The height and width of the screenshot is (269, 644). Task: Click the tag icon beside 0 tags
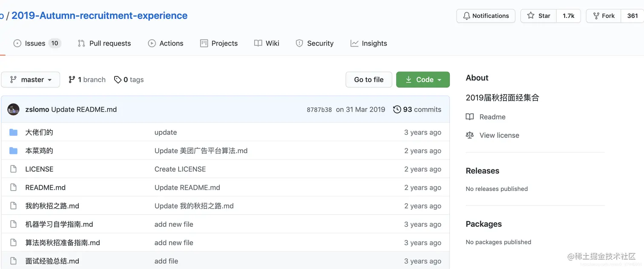coord(118,80)
